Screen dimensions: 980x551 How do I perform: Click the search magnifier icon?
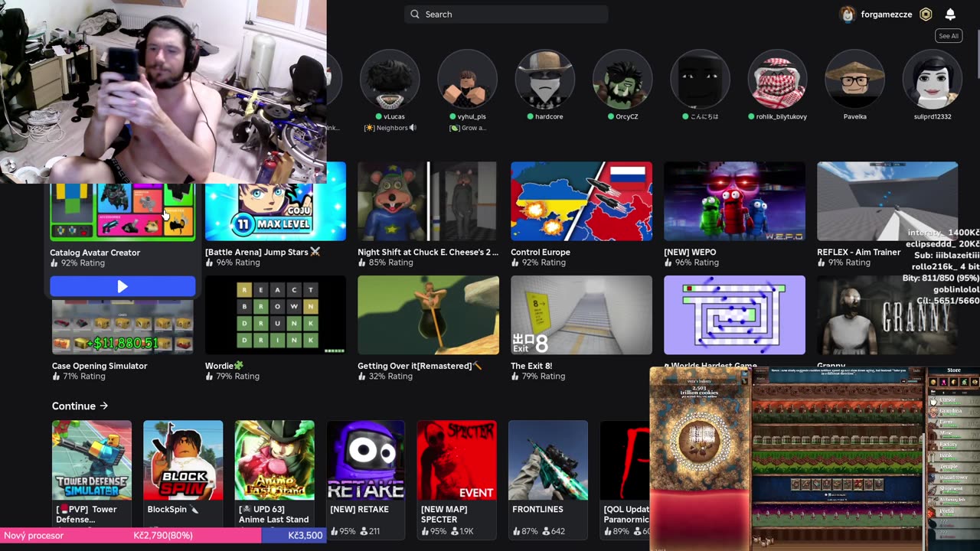(414, 14)
